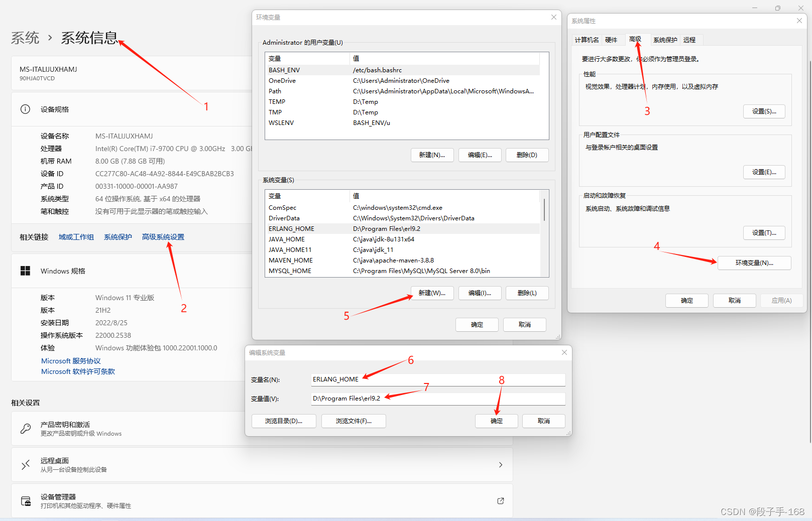
Task: Select the TEMP user variable row
Action: click(x=402, y=102)
